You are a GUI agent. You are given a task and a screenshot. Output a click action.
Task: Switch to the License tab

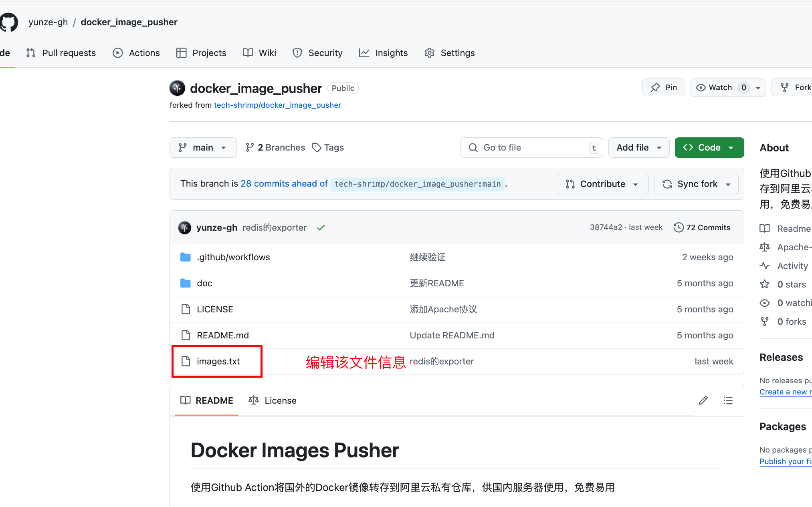pos(273,400)
